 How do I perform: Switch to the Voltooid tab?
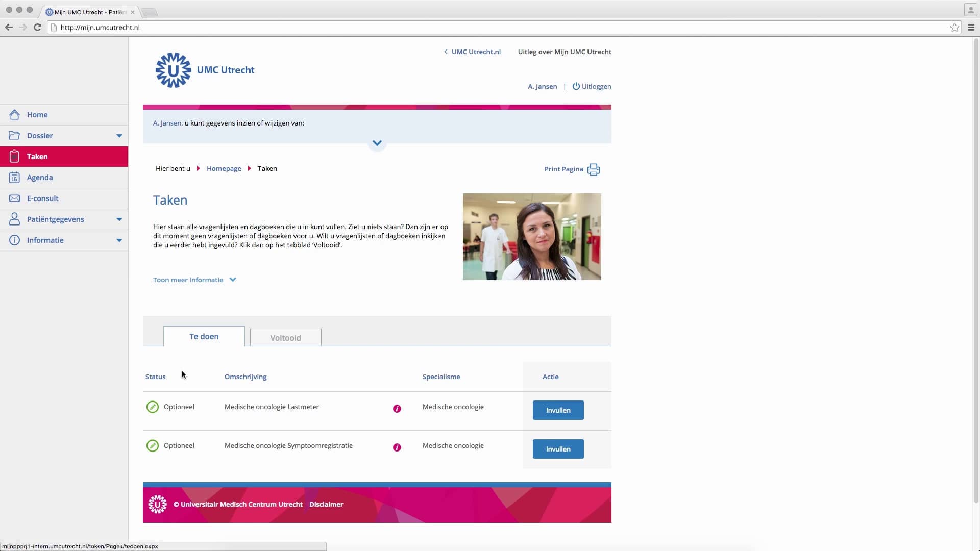285,338
